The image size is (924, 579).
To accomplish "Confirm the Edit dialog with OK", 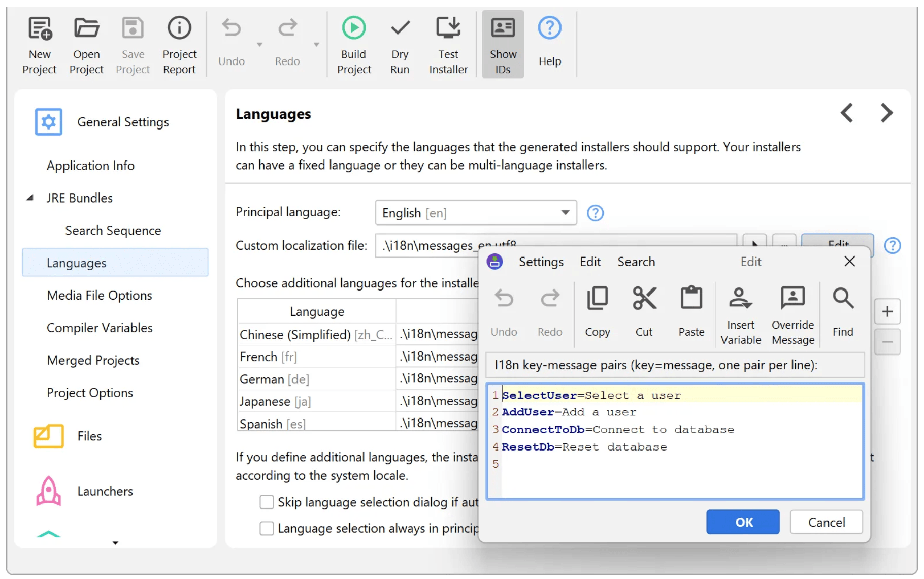I will tap(743, 522).
